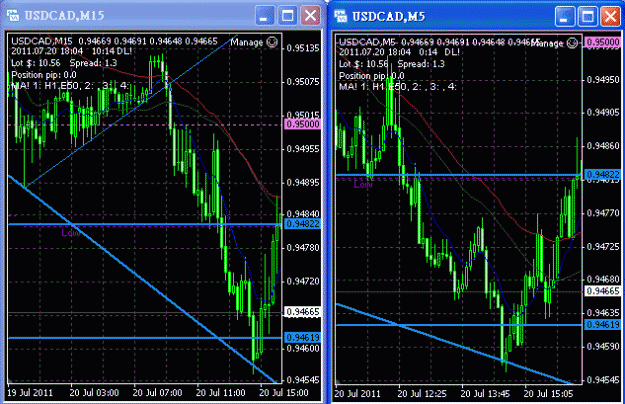
Task: Click '20 Jul 03:00' time axis label
Action: point(94,393)
